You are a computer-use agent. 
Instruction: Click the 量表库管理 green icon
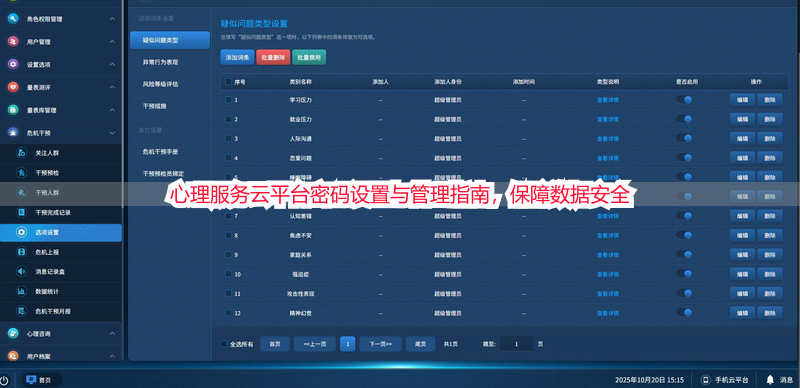tap(13, 110)
